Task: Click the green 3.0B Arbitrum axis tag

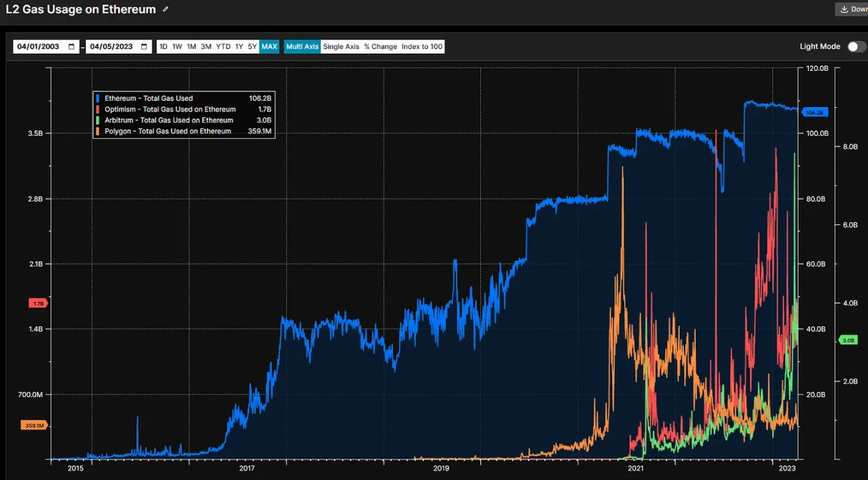Action: (848, 340)
